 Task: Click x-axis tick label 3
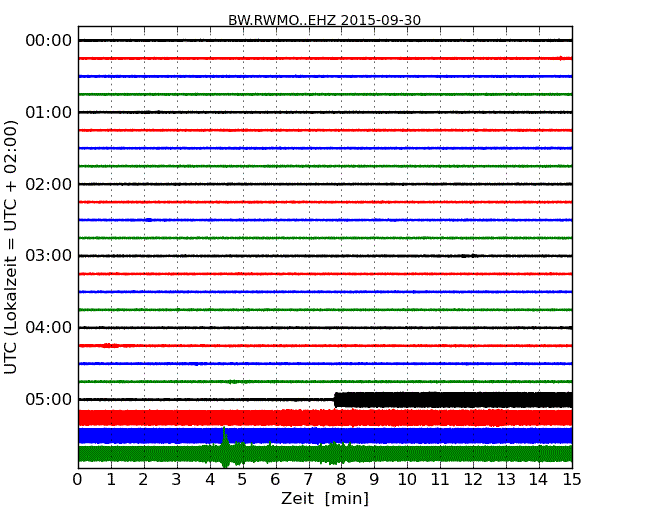pos(177,480)
